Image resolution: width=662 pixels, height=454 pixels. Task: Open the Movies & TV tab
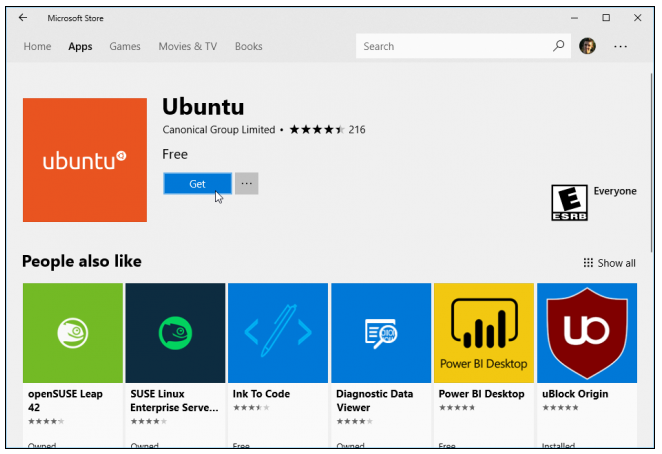click(x=187, y=46)
